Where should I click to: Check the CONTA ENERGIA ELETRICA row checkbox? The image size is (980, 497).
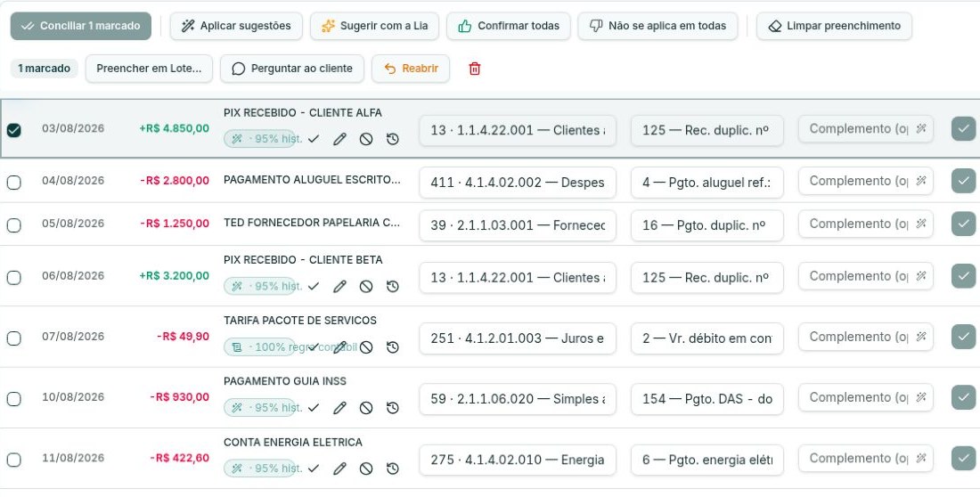[13, 460]
